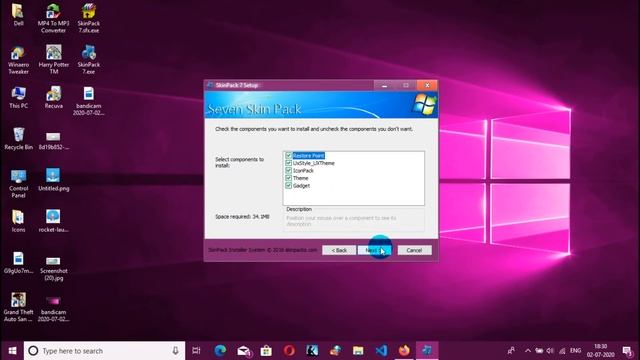
Task: Open Microsoft Store from taskbar
Action: (266, 351)
